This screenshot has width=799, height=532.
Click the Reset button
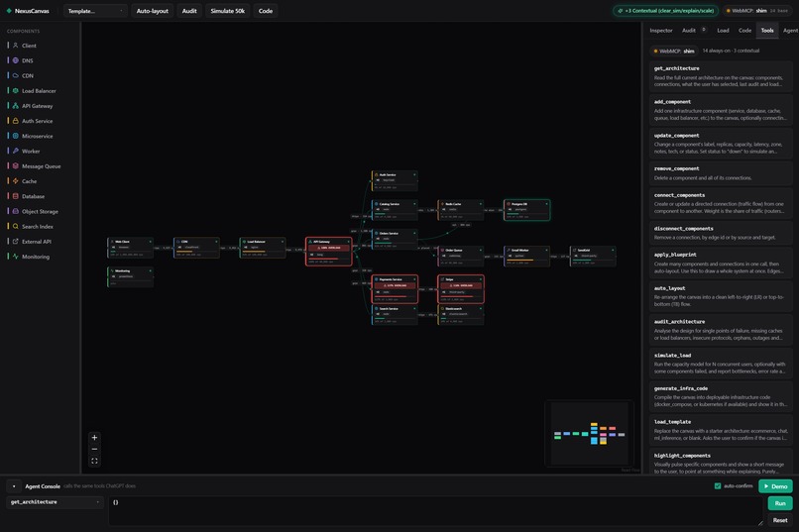[780, 520]
